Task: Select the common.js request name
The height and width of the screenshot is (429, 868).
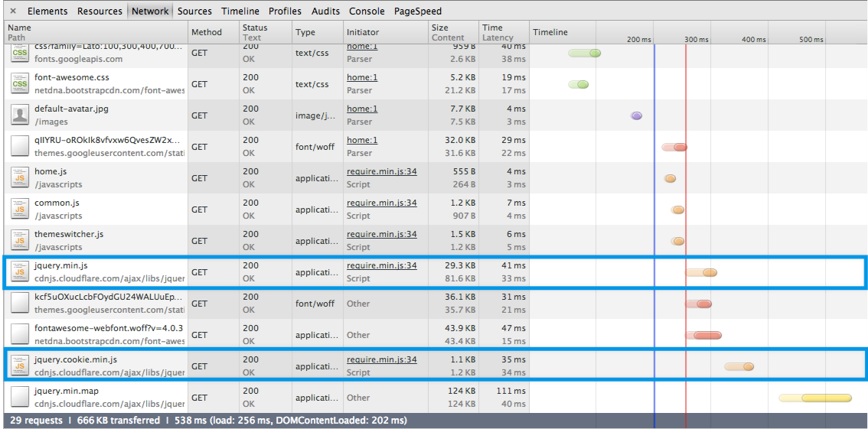Action: (57, 203)
